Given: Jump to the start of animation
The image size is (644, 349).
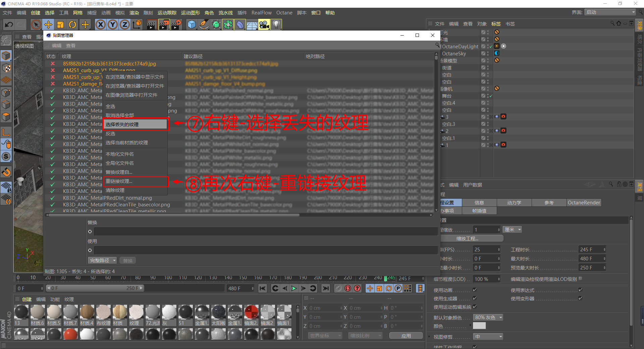Looking at the screenshot, I should pos(263,288).
